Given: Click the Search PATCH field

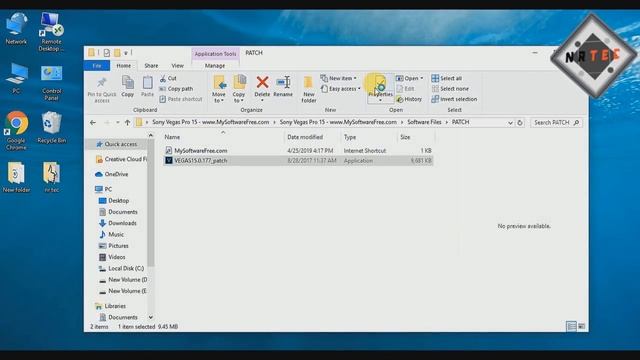Looking at the screenshot, I should pos(556,122).
